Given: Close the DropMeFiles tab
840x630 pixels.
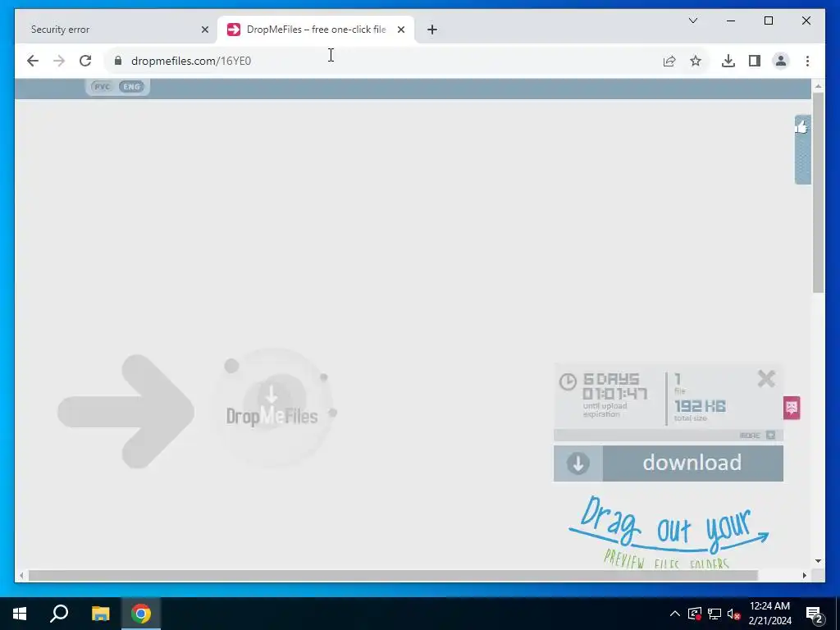Looking at the screenshot, I should (x=400, y=30).
